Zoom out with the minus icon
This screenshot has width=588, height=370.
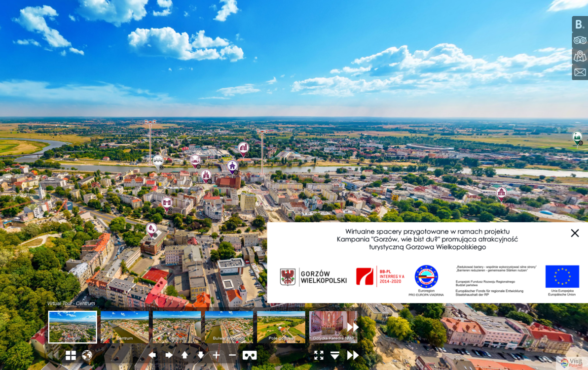[232, 355]
